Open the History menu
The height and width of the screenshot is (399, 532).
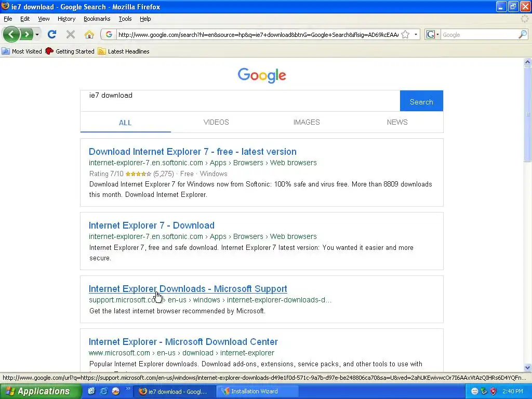pyautogui.click(x=66, y=19)
